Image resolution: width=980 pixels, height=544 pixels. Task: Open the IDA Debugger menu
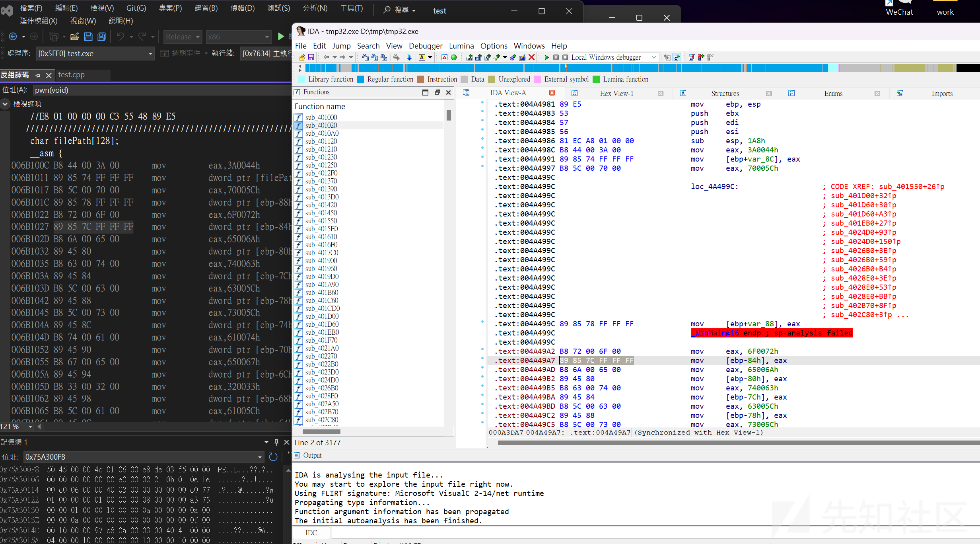click(x=426, y=46)
